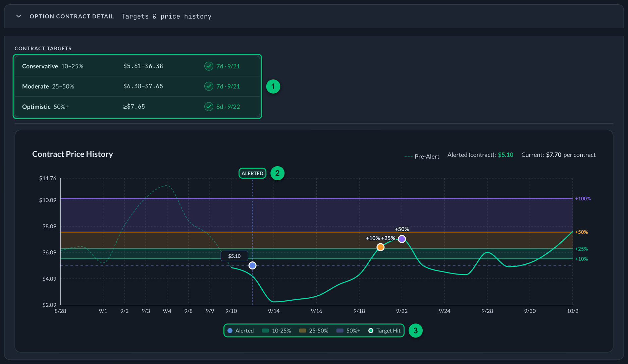Click the $10.09 y-axis label
The image size is (628, 364).
(48, 200)
